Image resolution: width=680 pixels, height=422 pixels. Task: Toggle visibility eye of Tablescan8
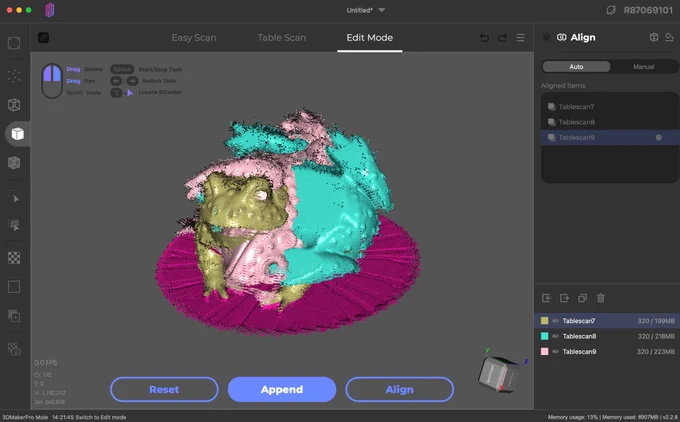[556, 336]
